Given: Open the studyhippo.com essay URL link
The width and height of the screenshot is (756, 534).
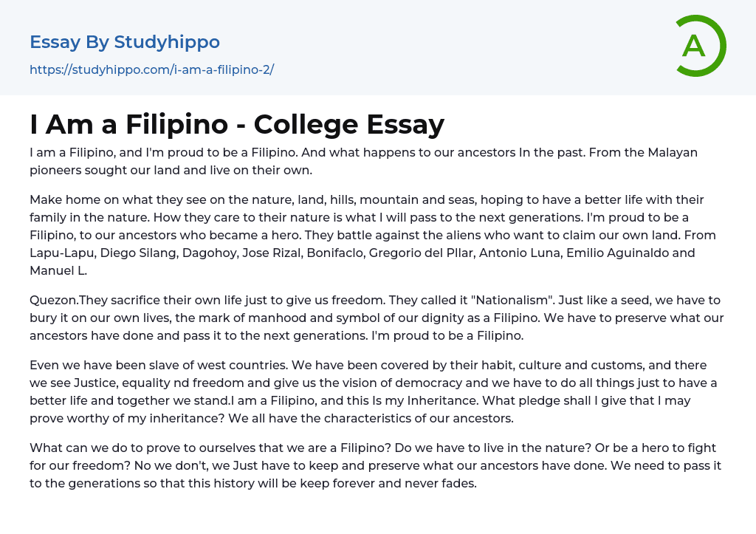Looking at the screenshot, I should pos(151,69).
